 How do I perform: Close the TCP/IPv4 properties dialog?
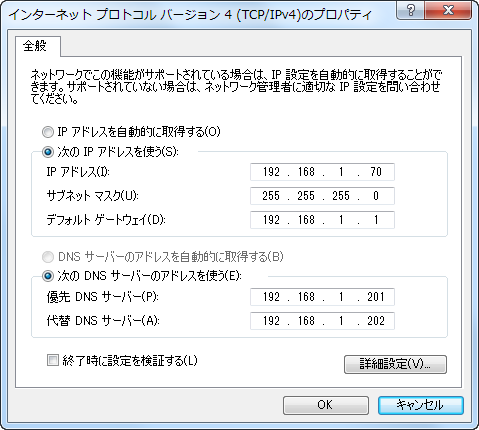448,10
